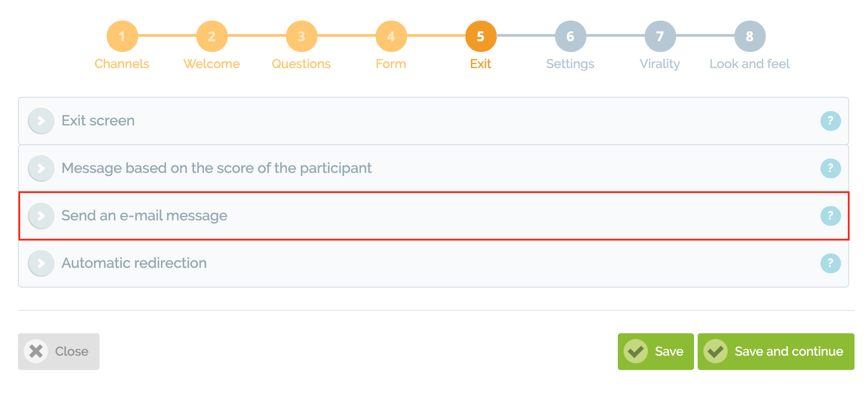
Task: Switch to the Form step
Action: (x=391, y=36)
